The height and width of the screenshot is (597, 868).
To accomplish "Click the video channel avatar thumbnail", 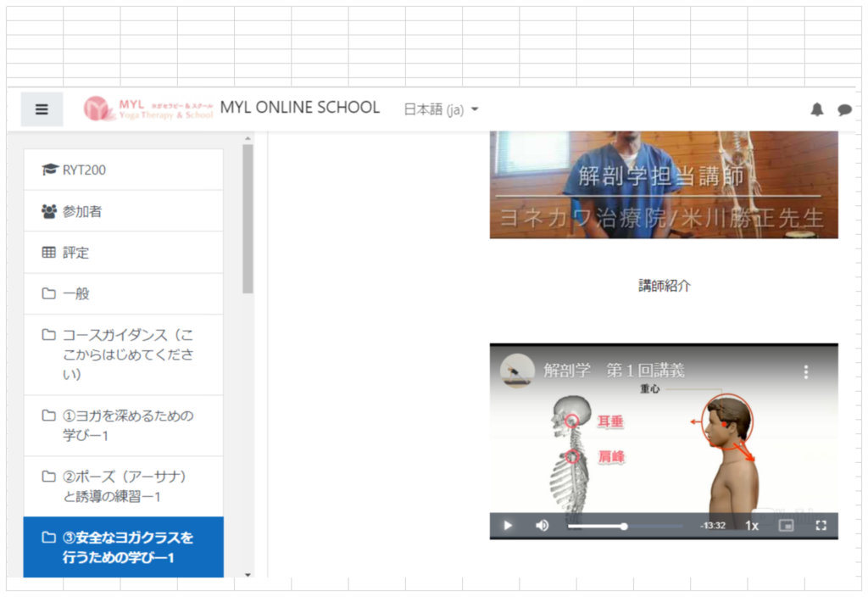I will tap(517, 371).
